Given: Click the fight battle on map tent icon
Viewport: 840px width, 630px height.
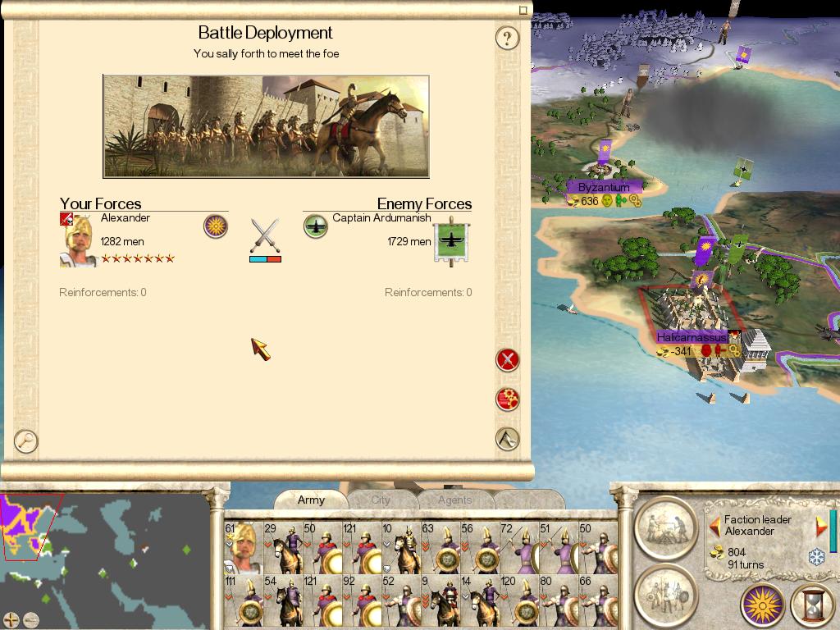Looking at the screenshot, I should (507, 439).
